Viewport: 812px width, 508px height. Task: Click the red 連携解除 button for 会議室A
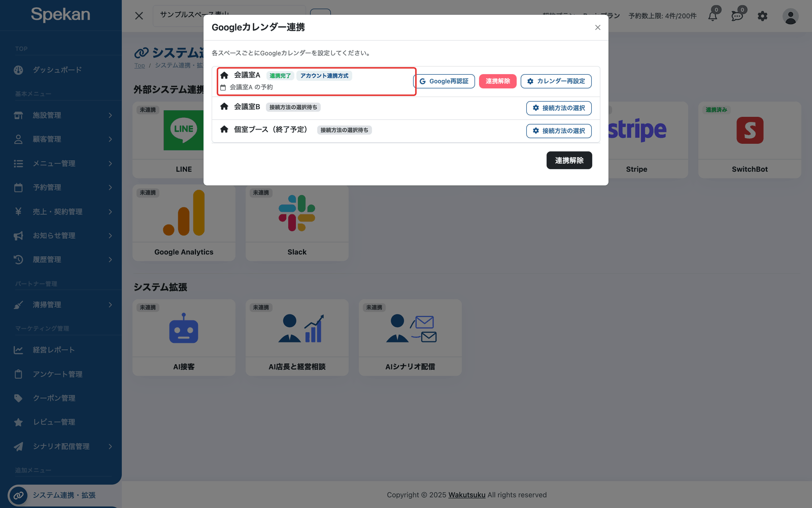[x=497, y=81]
